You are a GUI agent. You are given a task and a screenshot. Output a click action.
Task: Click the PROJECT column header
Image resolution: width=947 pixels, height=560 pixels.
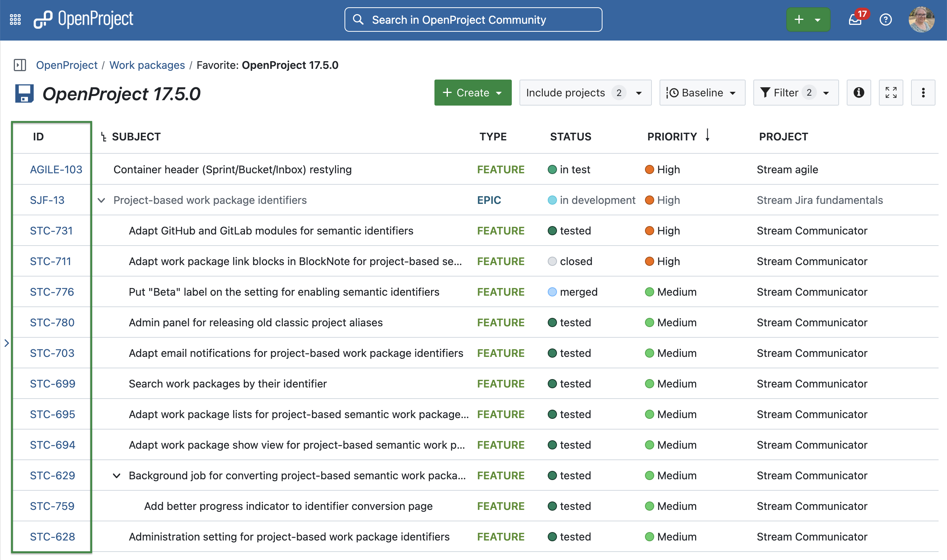point(784,137)
